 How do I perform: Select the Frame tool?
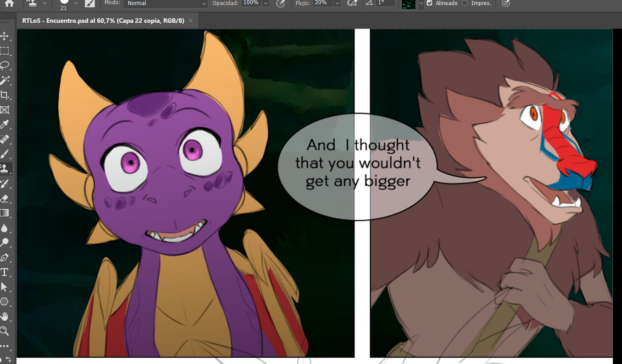(5, 110)
